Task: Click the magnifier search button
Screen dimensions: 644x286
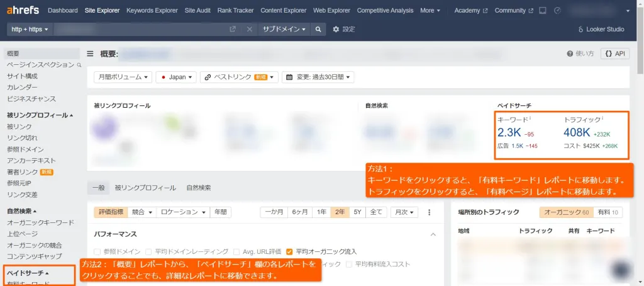Action: (318, 29)
